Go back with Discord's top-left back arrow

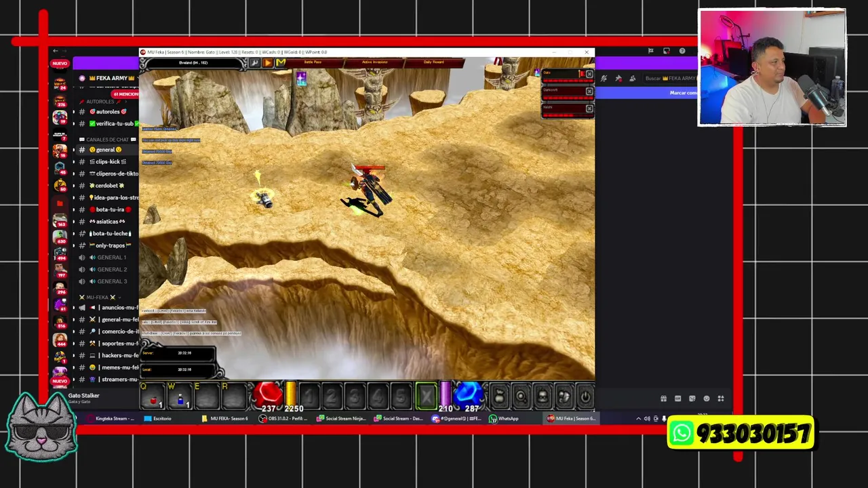click(x=56, y=51)
